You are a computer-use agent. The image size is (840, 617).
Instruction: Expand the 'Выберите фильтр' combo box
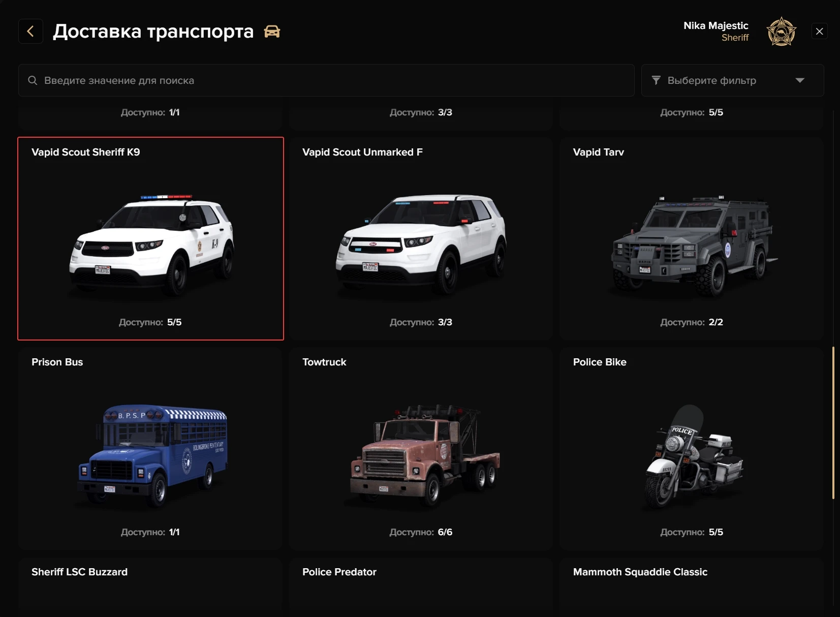tap(732, 80)
